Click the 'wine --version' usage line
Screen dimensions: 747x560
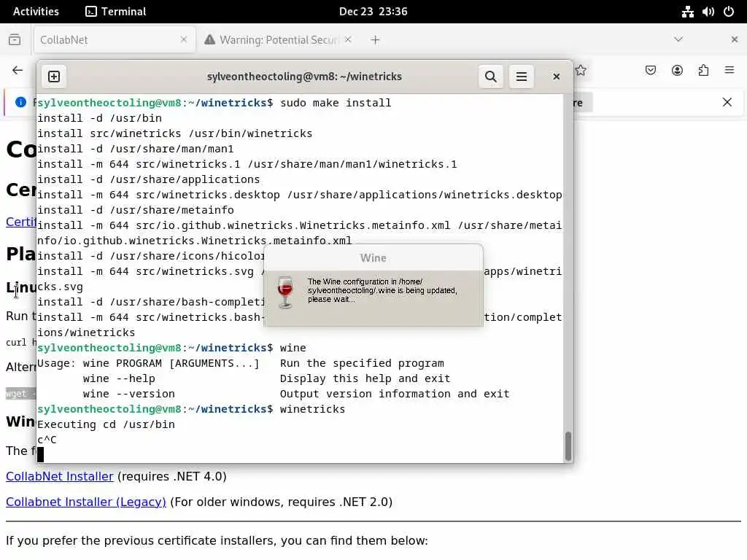pos(296,394)
